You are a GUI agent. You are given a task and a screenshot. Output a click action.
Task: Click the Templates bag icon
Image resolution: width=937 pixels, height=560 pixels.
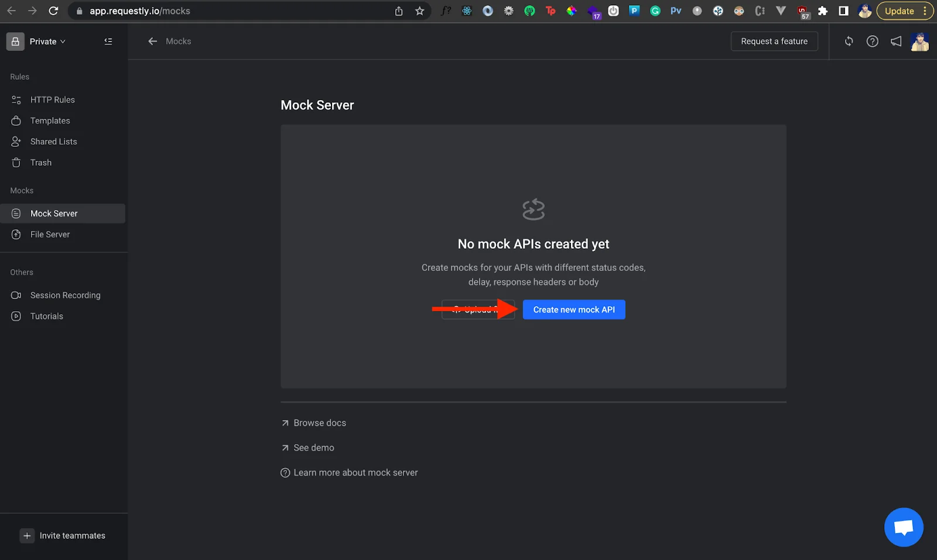(16, 121)
